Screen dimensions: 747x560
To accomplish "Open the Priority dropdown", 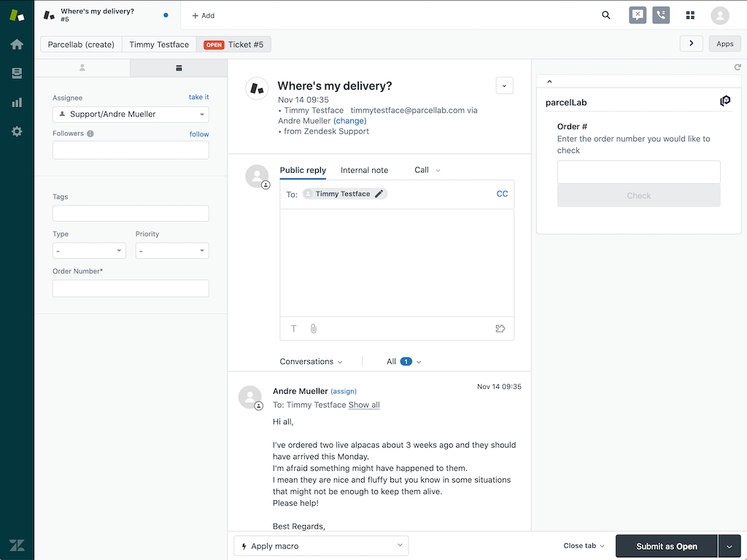I will [172, 251].
